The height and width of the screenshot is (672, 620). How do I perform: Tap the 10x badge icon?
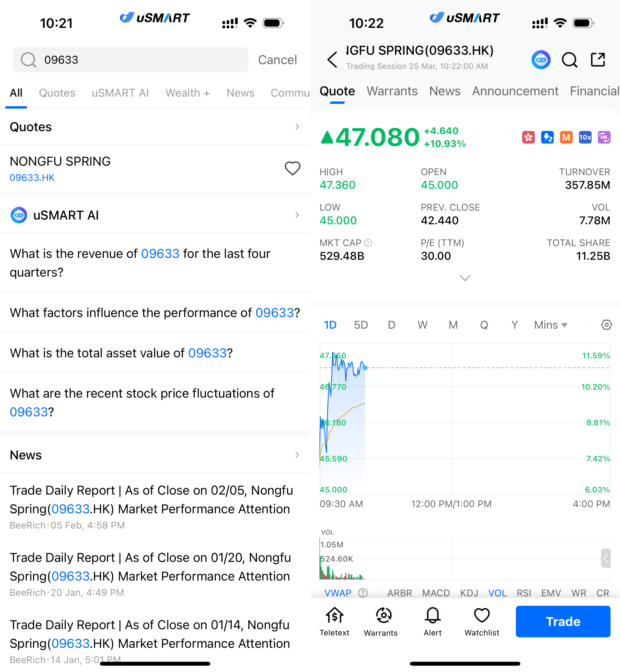click(x=585, y=137)
